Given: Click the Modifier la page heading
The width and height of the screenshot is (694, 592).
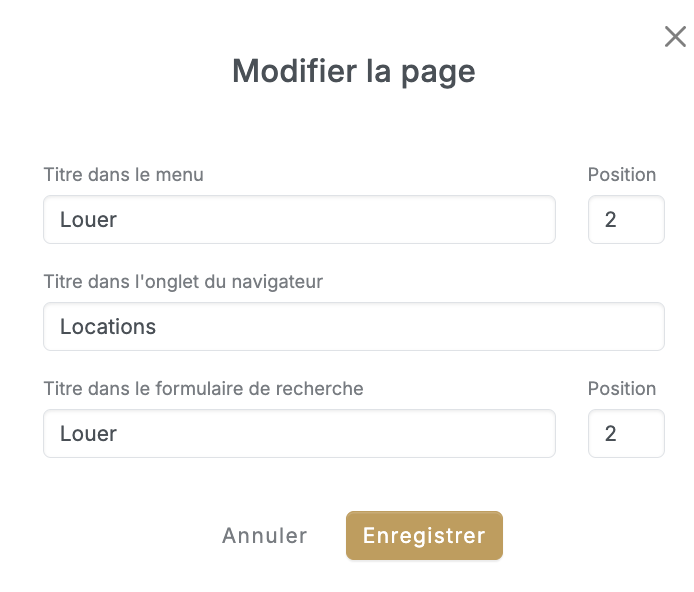Looking at the screenshot, I should (x=353, y=72).
